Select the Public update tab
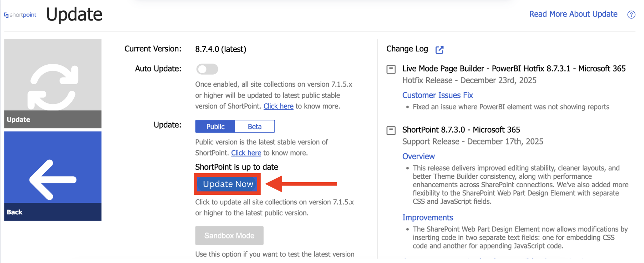Screen dimensions: 644x263 (x=215, y=126)
